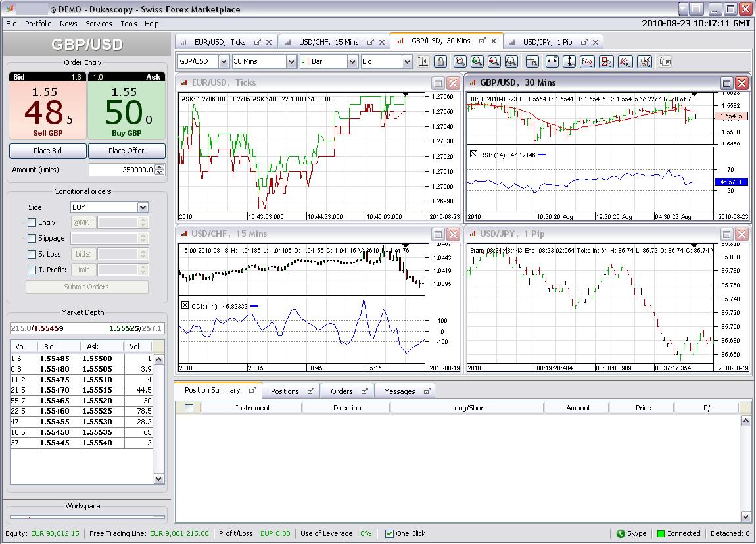
Task: Check the select-all box beside Instrument
Action: point(189,408)
